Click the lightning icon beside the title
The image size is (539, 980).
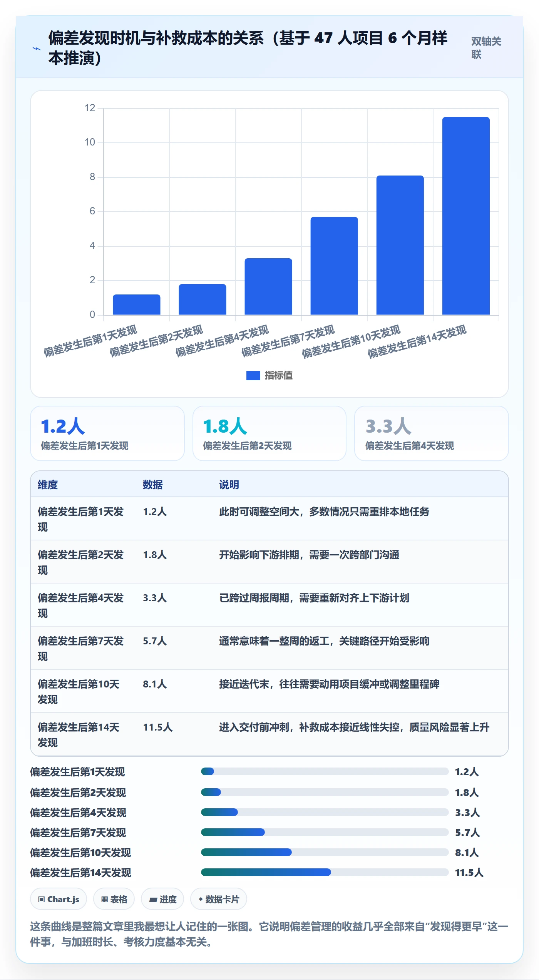point(36,48)
